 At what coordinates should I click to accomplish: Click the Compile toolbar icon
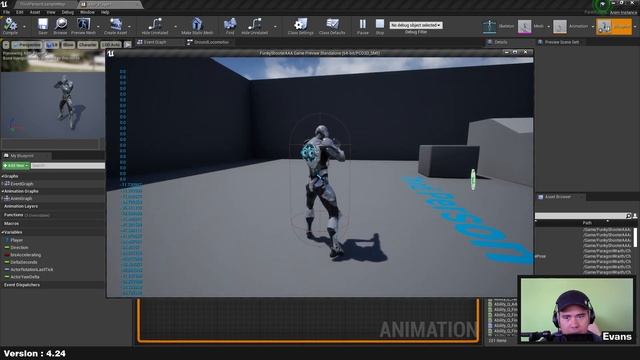pyautogui.click(x=10, y=24)
